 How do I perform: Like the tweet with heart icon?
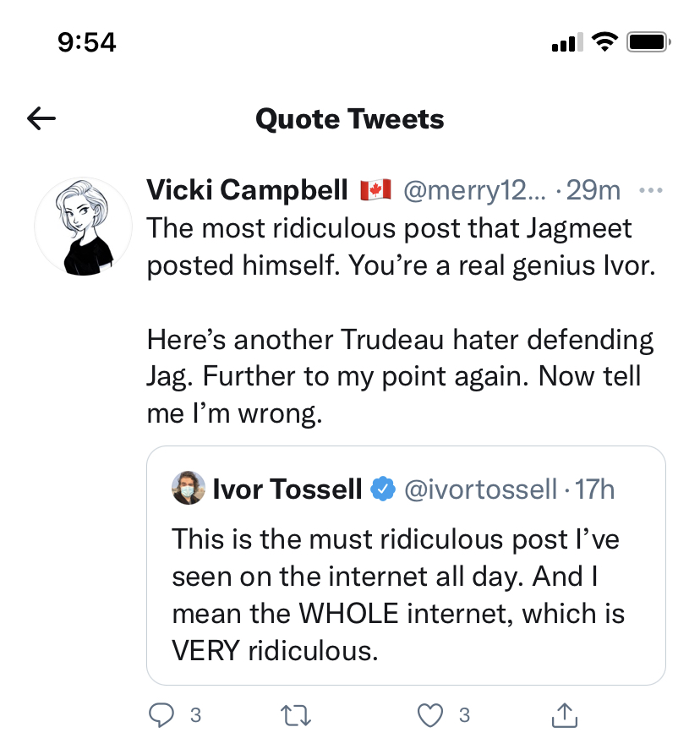[431, 715]
